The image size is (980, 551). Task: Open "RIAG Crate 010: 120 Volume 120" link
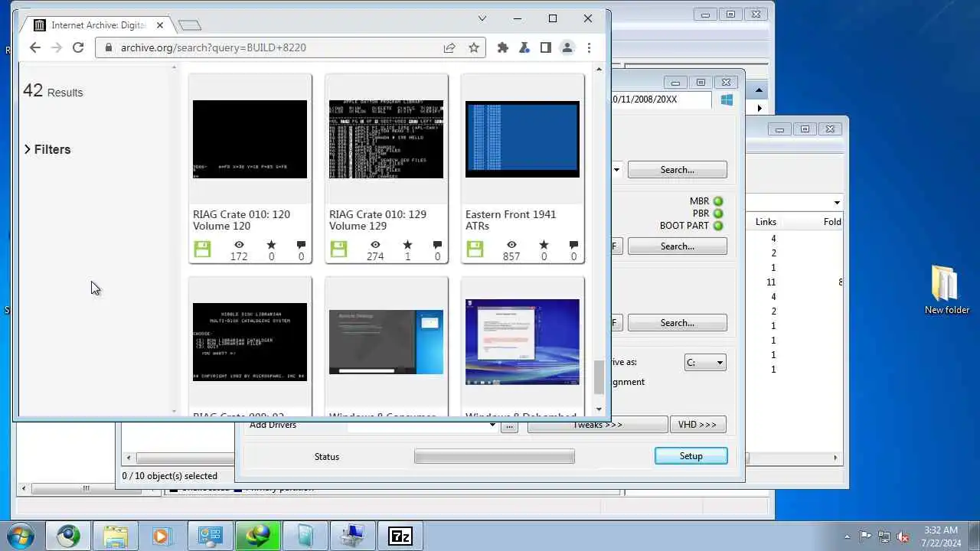pyautogui.click(x=241, y=220)
